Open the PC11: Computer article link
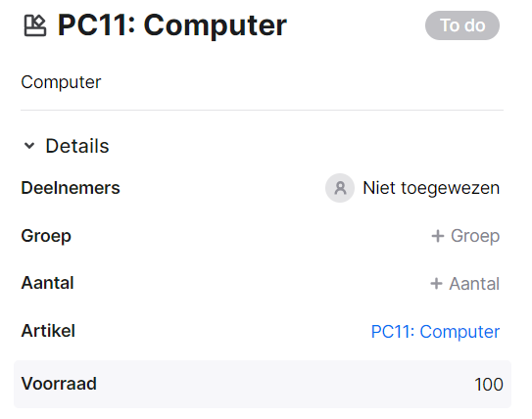The height and width of the screenshot is (419, 532). click(x=435, y=332)
